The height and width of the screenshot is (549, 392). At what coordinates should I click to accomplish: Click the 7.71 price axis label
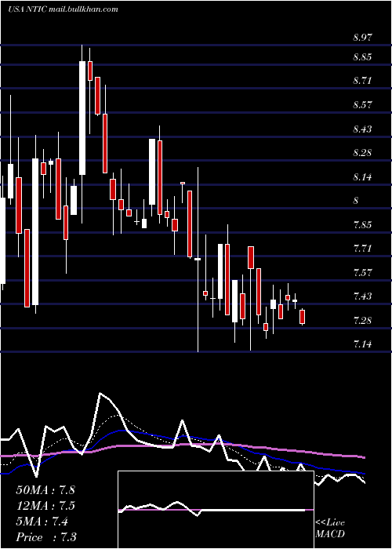pos(363,249)
